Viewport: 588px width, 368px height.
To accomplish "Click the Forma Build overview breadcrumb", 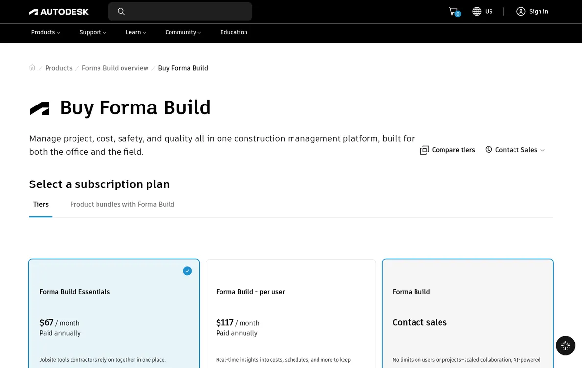I will [x=115, y=68].
